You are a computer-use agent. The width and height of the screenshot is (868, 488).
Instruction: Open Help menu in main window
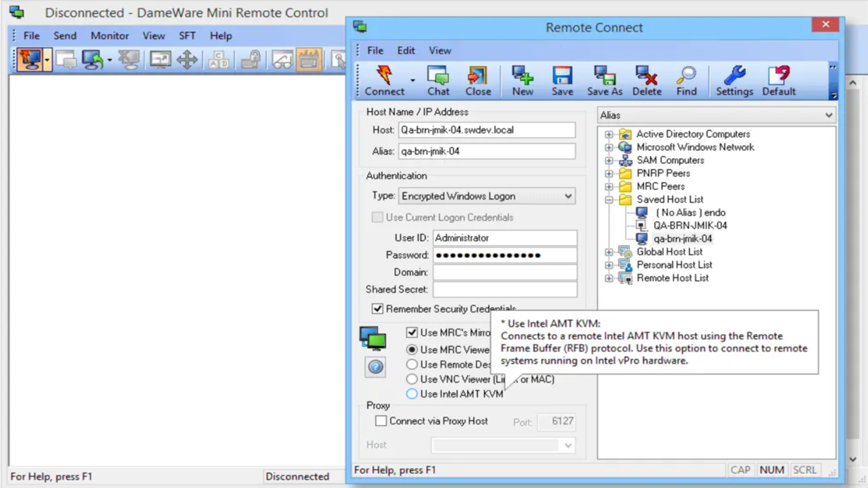(x=221, y=35)
